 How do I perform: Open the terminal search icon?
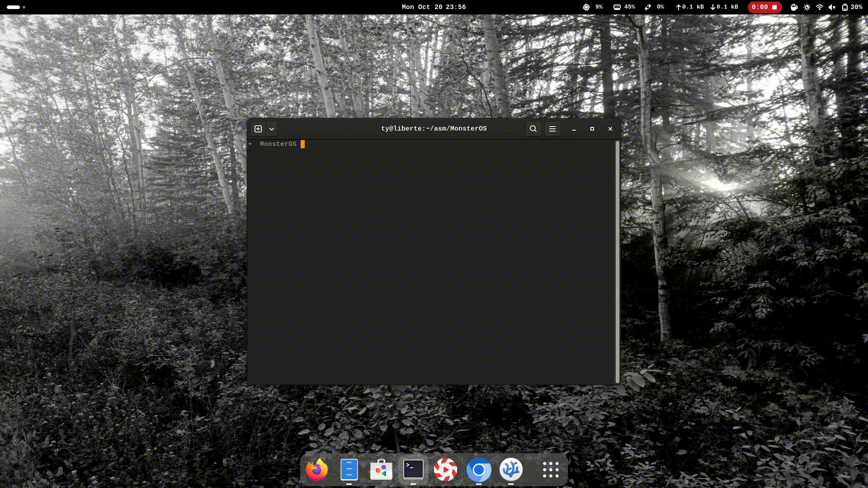533,129
